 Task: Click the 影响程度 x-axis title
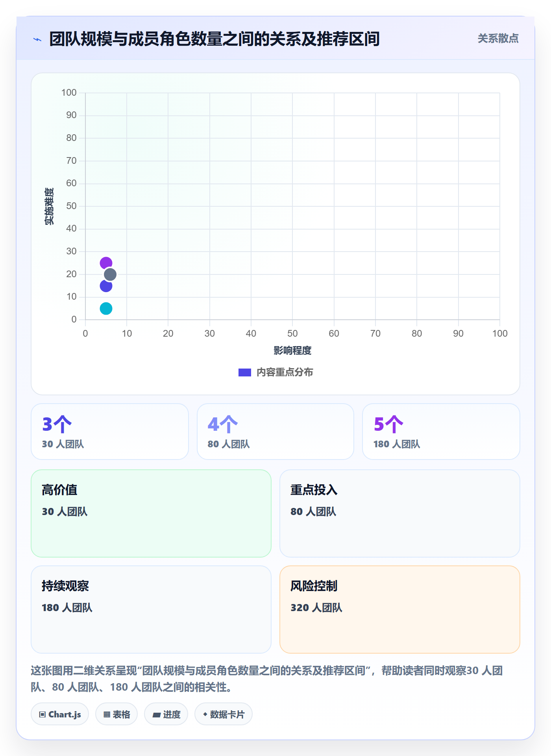(292, 350)
